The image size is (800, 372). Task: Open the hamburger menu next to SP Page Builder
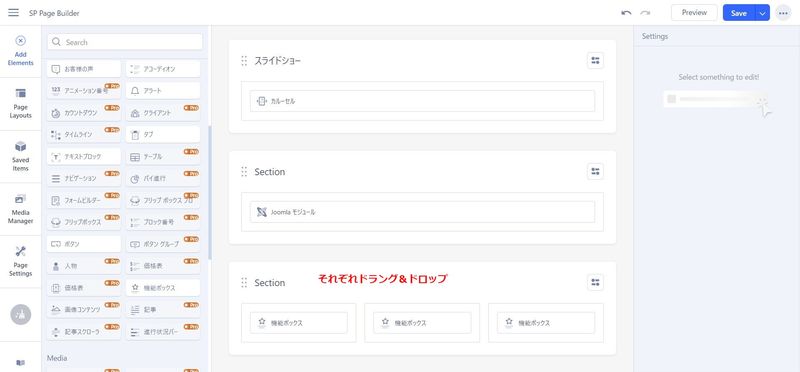14,13
